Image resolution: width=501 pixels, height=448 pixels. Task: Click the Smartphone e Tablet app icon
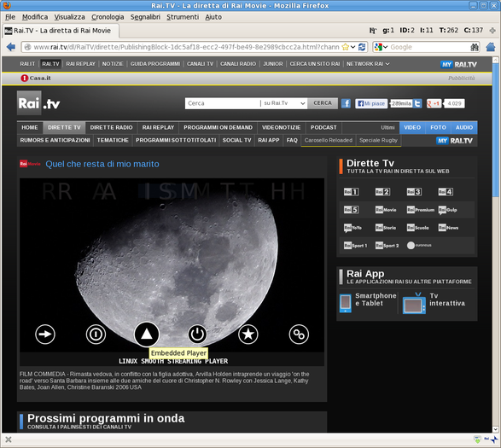coord(346,303)
